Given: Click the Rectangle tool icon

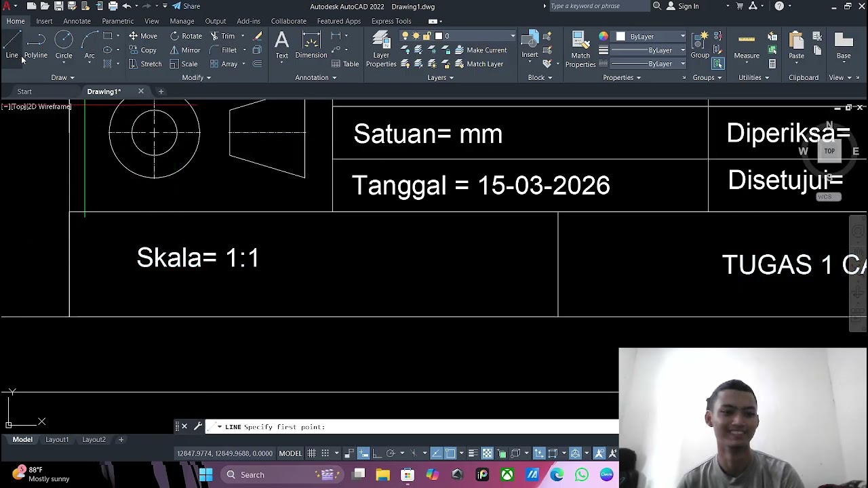Looking at the screenshot, I should tap(107, 36).
